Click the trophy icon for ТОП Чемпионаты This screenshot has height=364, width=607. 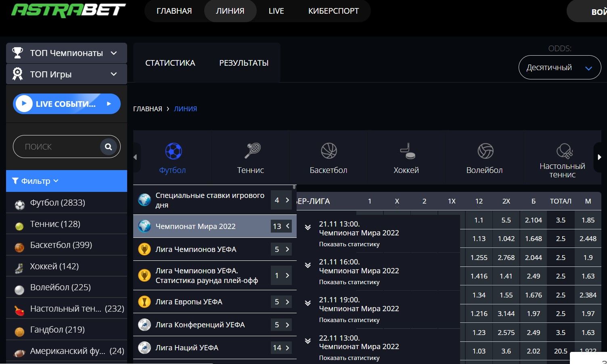pos(17,53)
